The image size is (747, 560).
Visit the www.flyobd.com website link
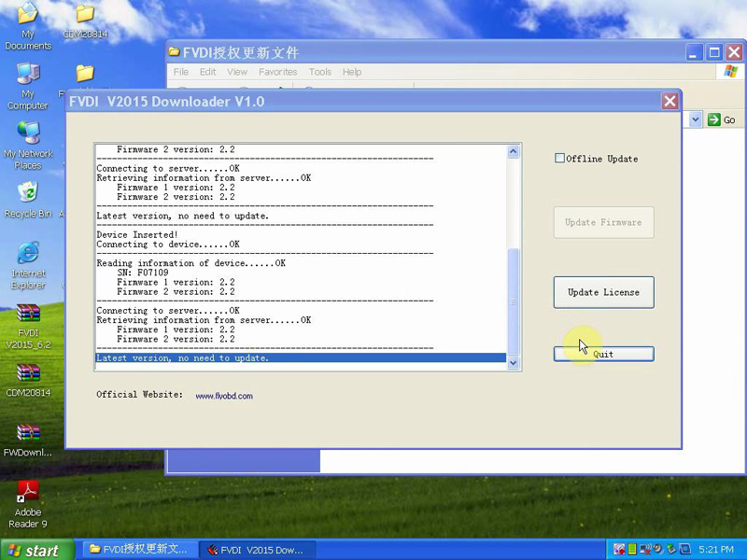click(x=224, y=396)
